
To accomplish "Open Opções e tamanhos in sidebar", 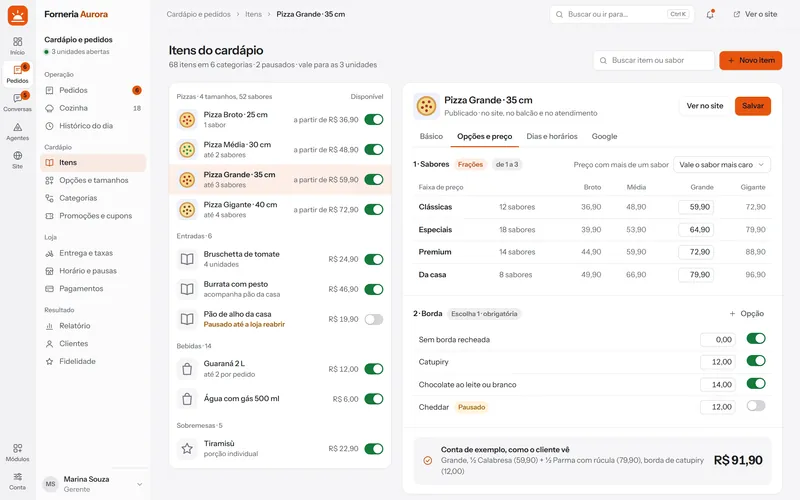I will tap(93, 180).
